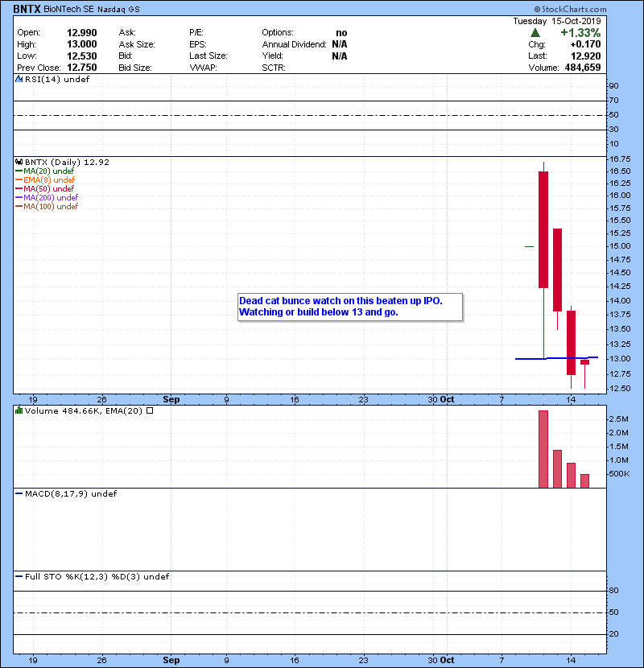Click the Bid Size: label
644x668 pixels.
coord(135,68)
